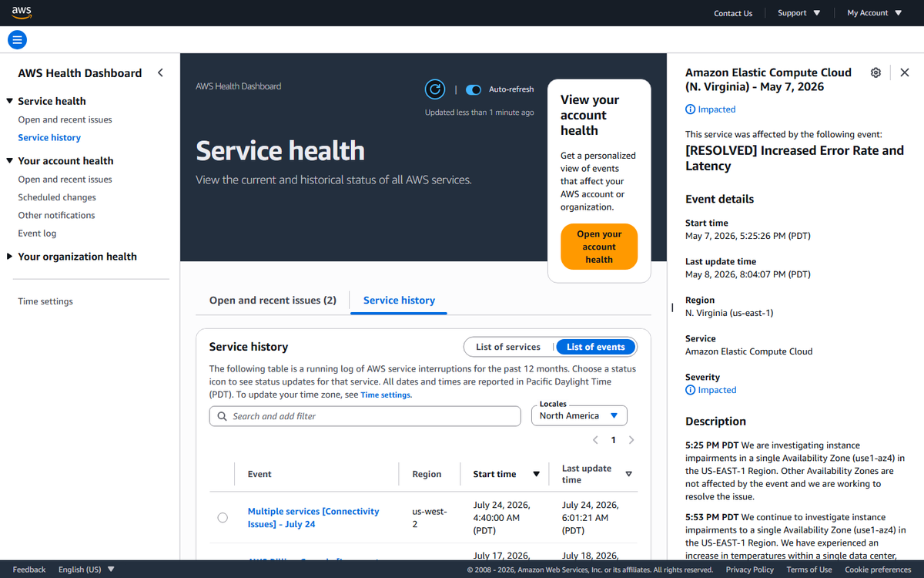Open the English (US) language selector
The image size is (924, 578).
(86, 570)
